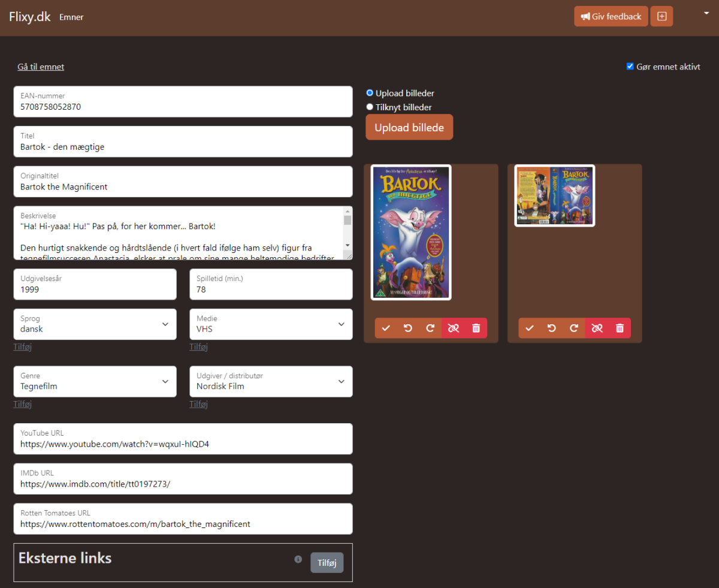Click the YouTube URL input field
Image resolution: width=719 pixels, height=588 pixels.
[x=183, y=439]
